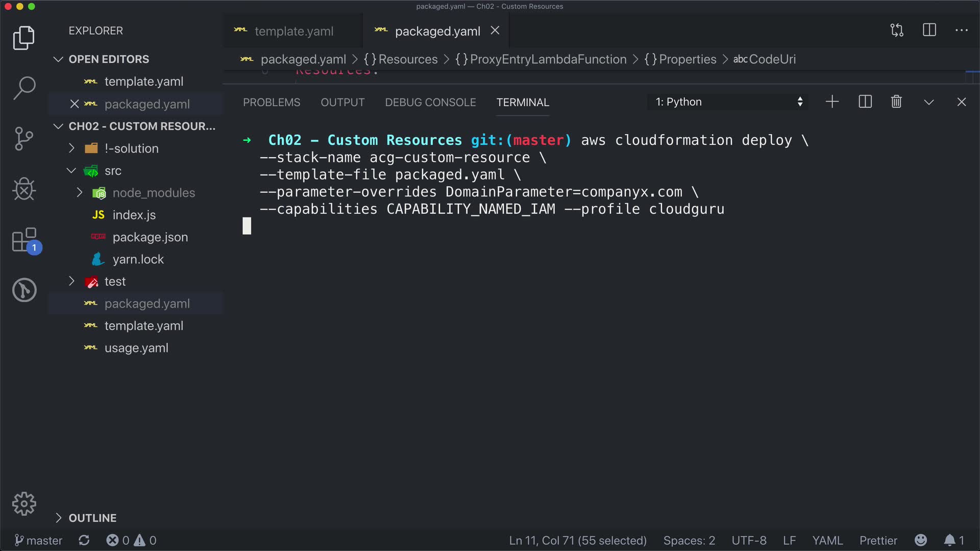980x551 pixels.
Task: Open the Extensions view with badge
Action: click(24, 240)
